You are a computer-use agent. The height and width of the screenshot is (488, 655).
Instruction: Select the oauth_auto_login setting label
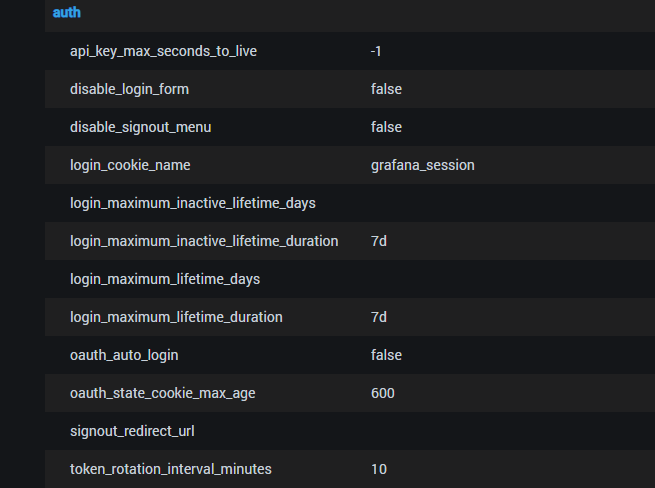tap(124, 355)
